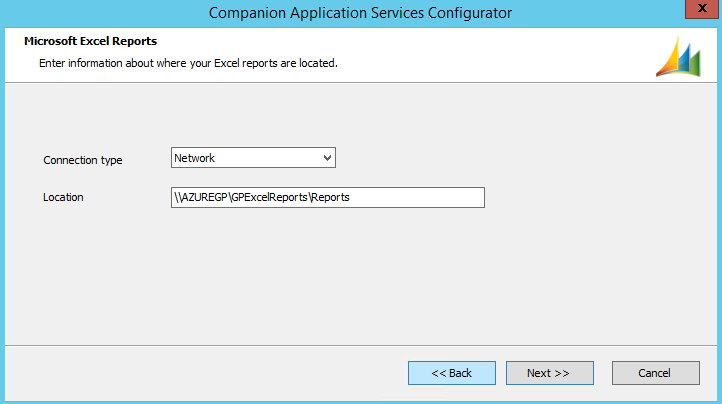The image size is (722, 404).
Task: Click inside the Location text field
Action: (328, 197)
